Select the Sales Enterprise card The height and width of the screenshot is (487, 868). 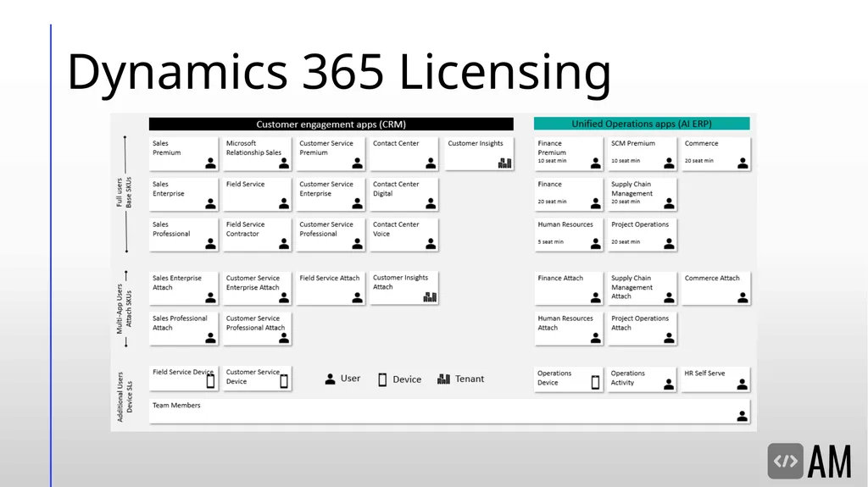(184, 194)
